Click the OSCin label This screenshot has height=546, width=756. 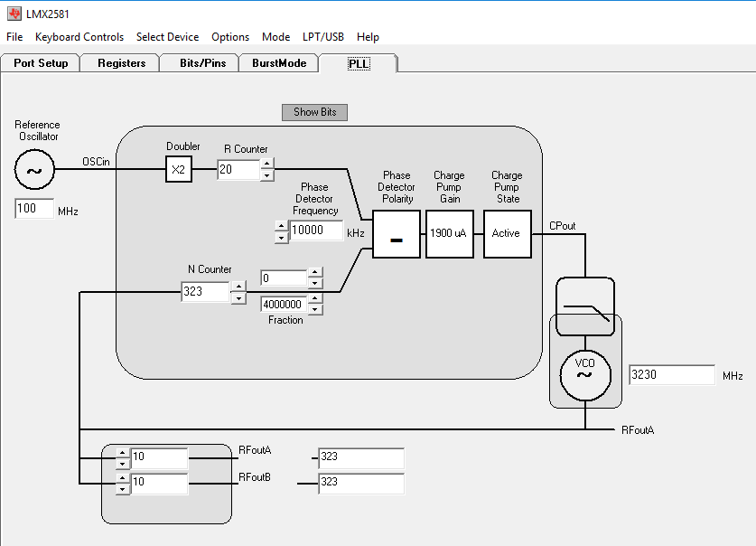[x=96, y=162]
